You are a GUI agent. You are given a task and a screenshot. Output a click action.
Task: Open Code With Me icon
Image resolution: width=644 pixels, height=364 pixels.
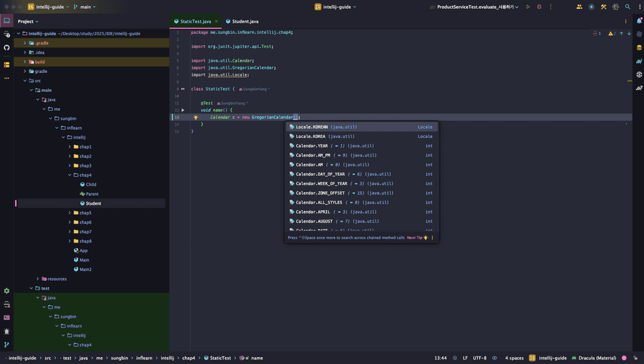point(579,7)
